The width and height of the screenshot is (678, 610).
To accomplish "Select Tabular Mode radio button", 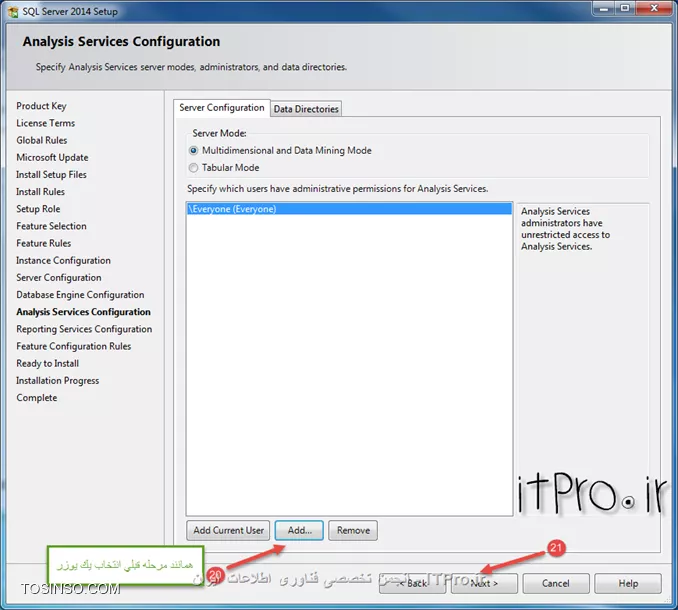I will 193,168.
